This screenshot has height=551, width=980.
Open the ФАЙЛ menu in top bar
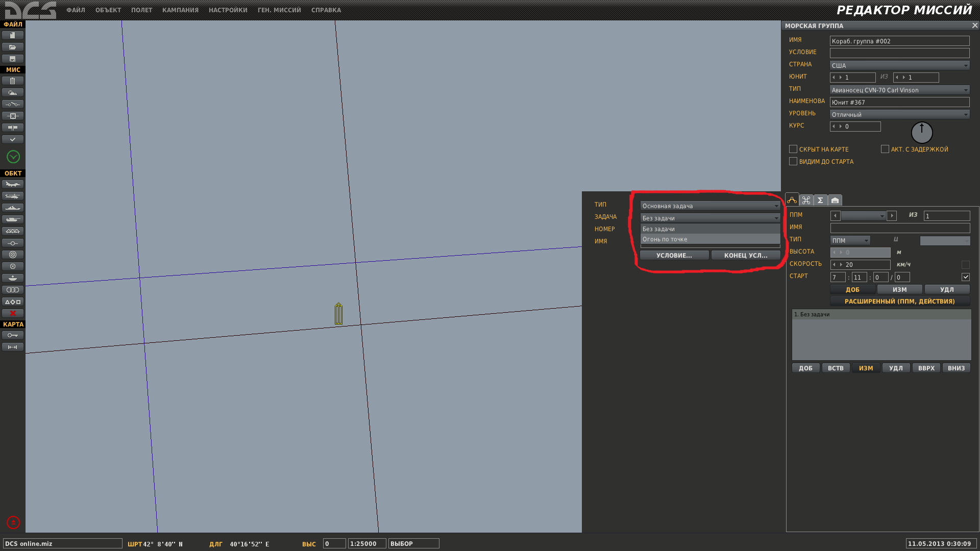click(x=76, y=10)
